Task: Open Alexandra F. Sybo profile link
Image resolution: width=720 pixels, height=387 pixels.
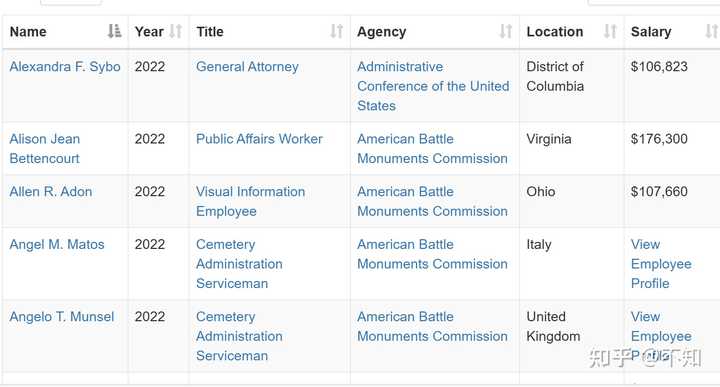Action: 65,67
